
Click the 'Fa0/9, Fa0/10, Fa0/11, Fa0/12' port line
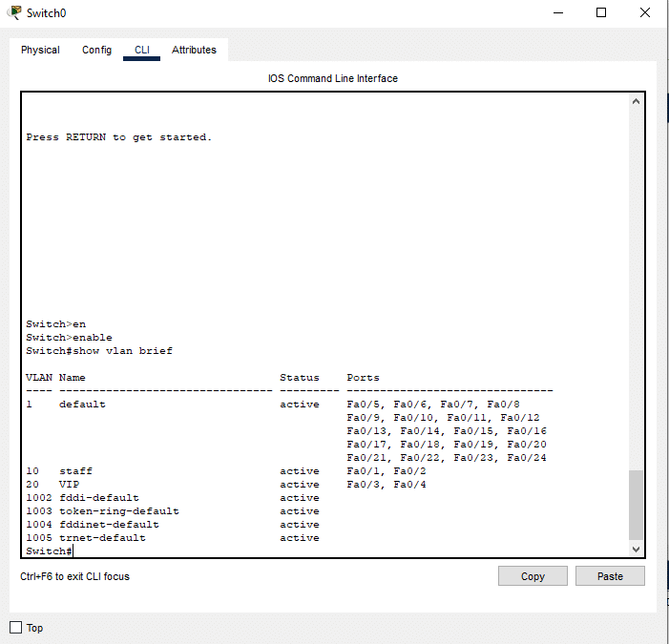point(443,418)
